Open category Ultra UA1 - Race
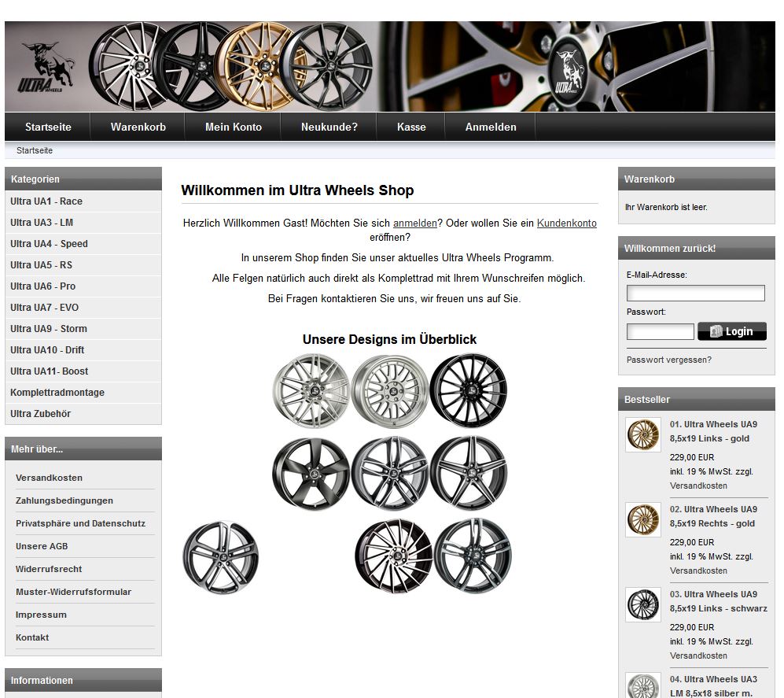Viewport: 784px width, 698px height. tap(83, 201)
